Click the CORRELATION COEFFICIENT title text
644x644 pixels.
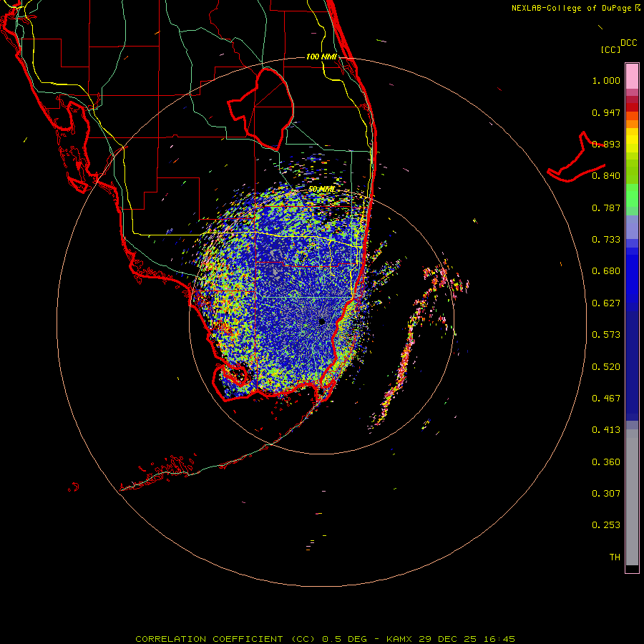click(209, 639)
